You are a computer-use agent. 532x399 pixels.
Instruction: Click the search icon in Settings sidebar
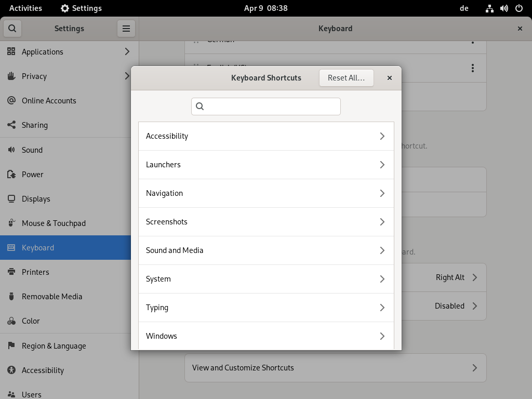pyautogui.click(x=12, y=29)
